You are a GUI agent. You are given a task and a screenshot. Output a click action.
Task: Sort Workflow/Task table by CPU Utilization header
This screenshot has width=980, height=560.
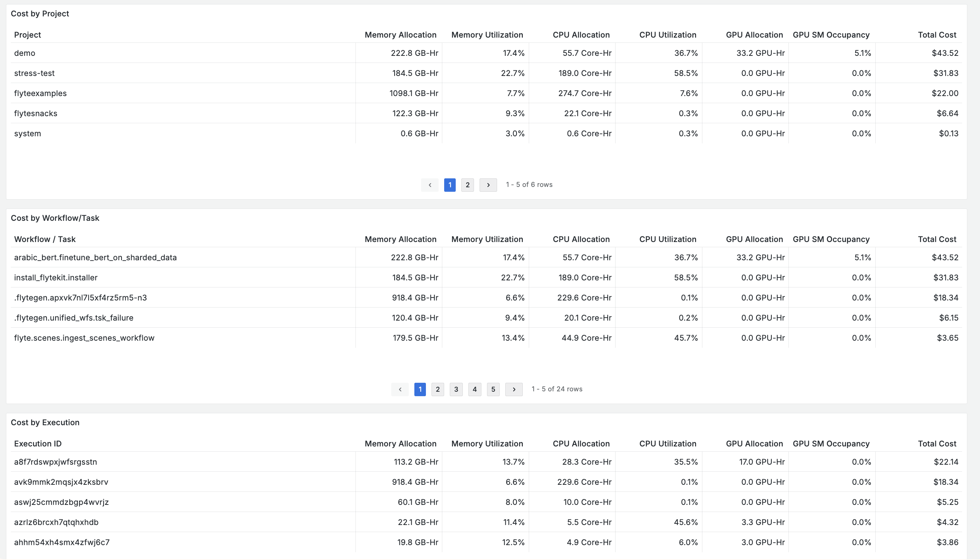coord(667,239)
